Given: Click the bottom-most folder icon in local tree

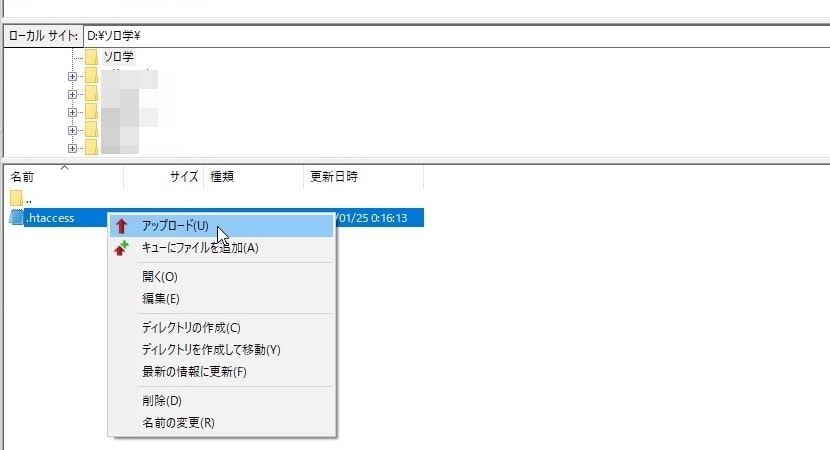Looking at the screenshot, I should point(92,147).
